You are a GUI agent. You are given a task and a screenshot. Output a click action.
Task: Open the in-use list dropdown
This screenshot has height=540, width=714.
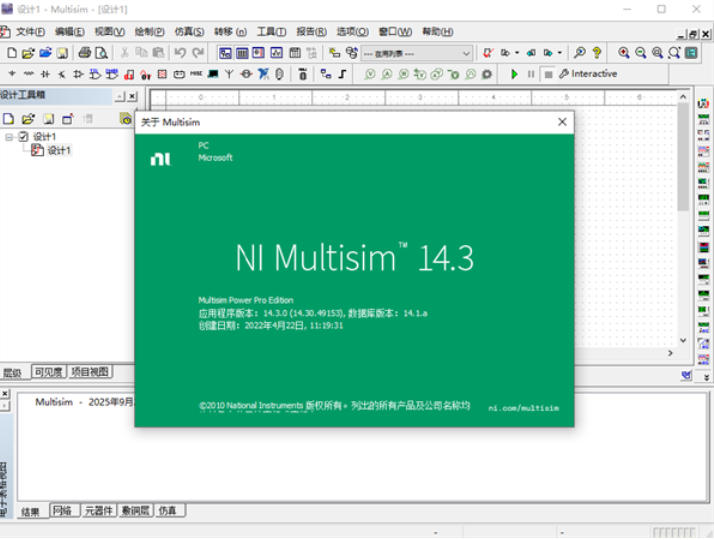(x=466, y=53)
